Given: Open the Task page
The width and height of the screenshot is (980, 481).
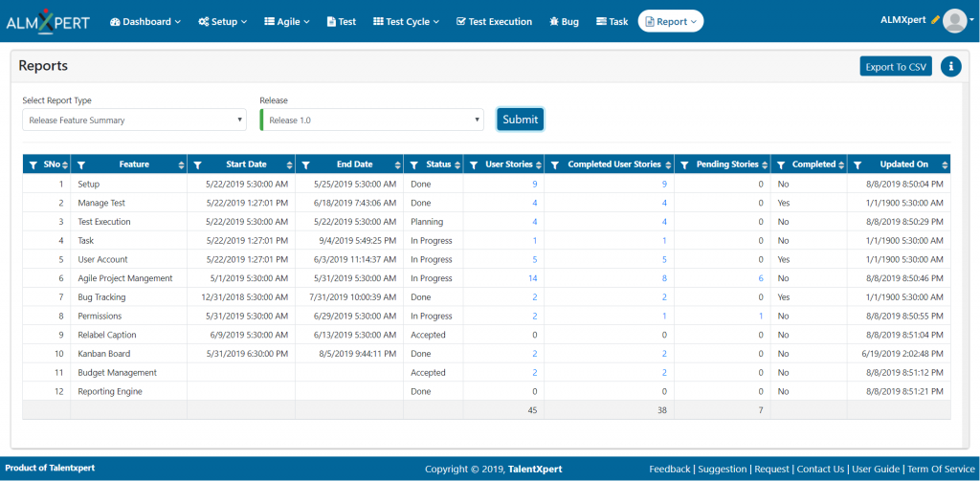Looking at the screenshot, I should pos(612,21).
